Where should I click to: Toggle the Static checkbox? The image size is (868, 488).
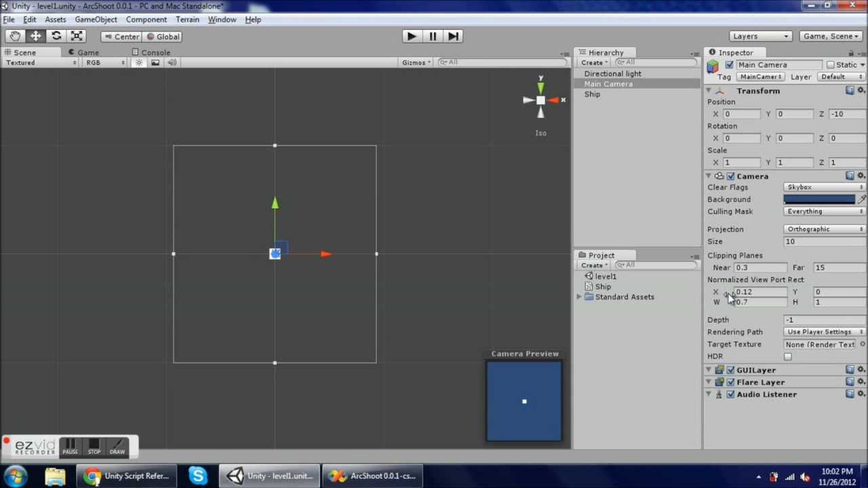tap(830, 65)
